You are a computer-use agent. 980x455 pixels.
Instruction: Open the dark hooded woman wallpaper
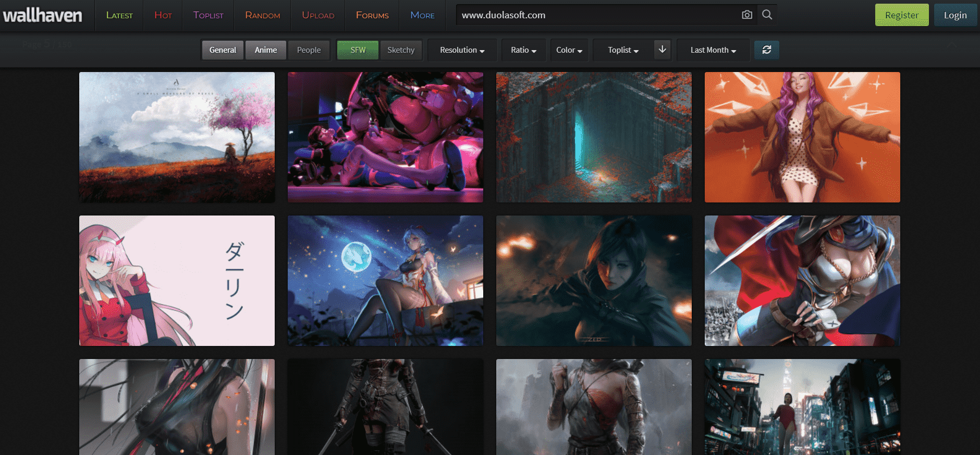[594, 281]
